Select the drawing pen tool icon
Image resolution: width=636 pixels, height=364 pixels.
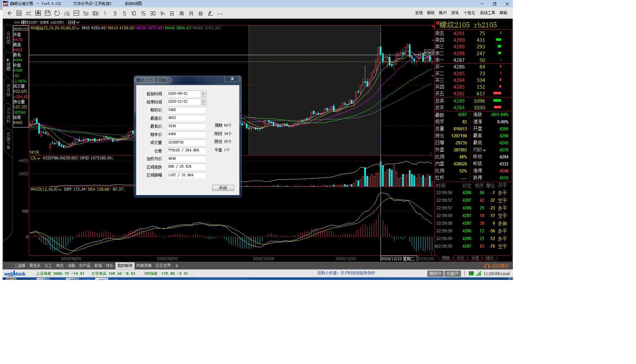pos(210,13)
